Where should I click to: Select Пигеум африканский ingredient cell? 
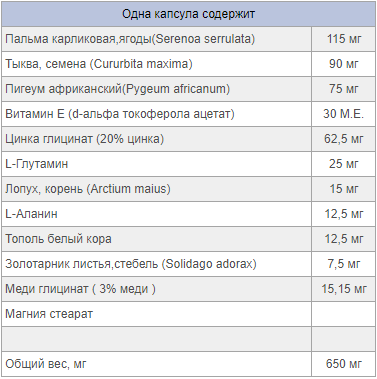pos(157,89)
